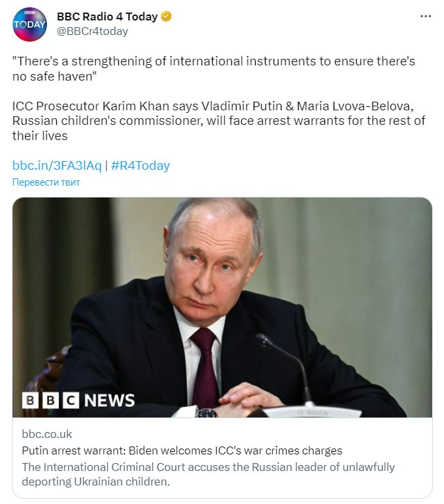Screen dimensions: 444x504
Task: Click the International Criminal Court description text
Action: click(208, 474)
